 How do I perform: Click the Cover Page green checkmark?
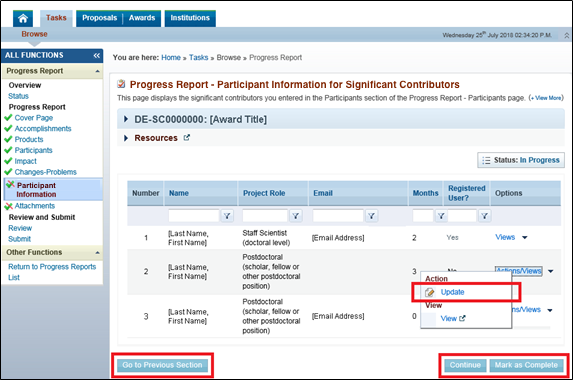[8, 118]
